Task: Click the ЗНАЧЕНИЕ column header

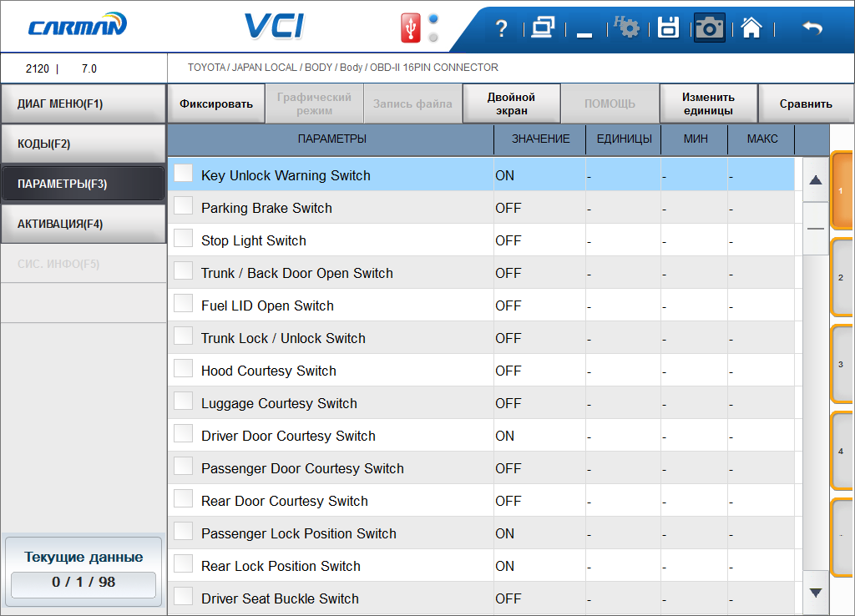Action: tap(540, 139)
